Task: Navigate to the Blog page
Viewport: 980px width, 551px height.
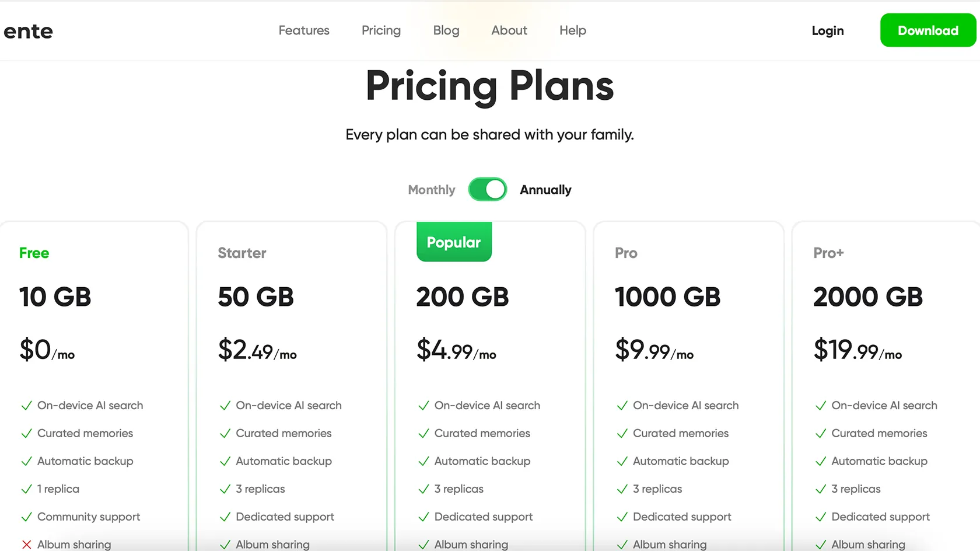Action: (x=446, y=30)
